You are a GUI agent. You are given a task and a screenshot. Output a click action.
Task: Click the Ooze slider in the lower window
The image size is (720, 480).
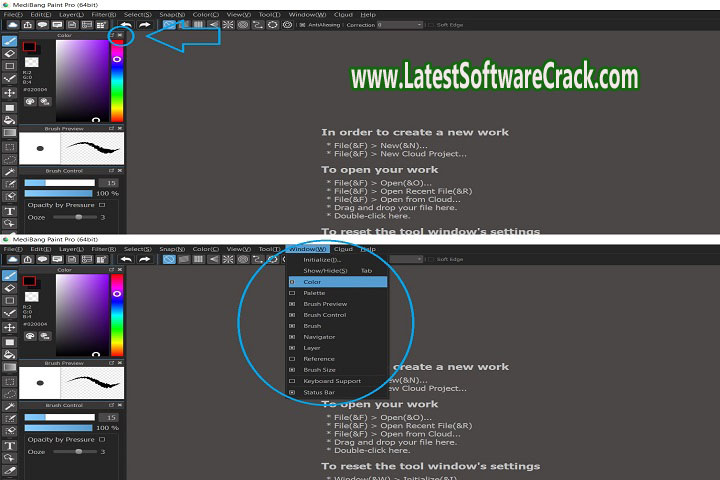77,452
